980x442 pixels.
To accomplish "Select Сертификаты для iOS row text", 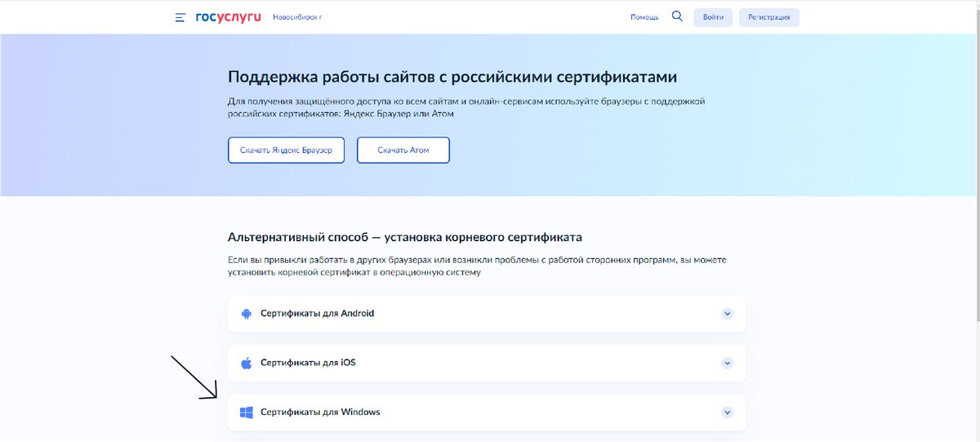I will (308, 363).
